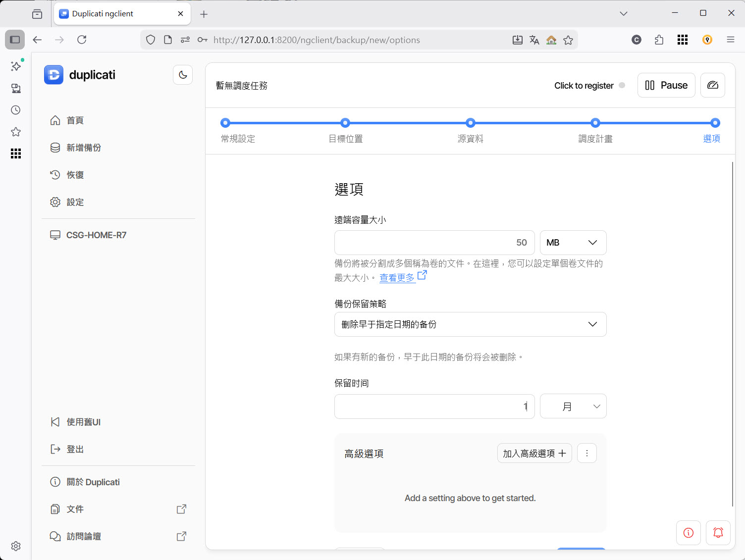The image size is (745, 560).
Task: Bookmark this page with star icon
Action: [x=568, y=40]
